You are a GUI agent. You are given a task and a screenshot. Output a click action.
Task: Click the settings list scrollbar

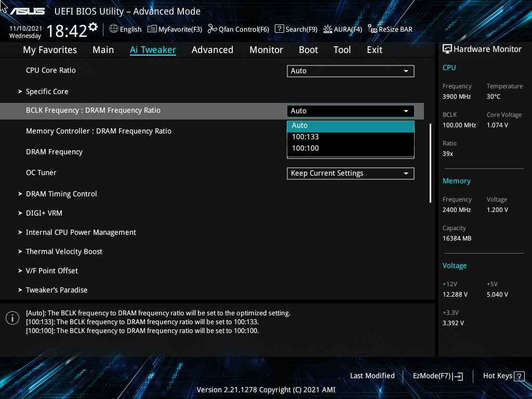pos(431,163)
